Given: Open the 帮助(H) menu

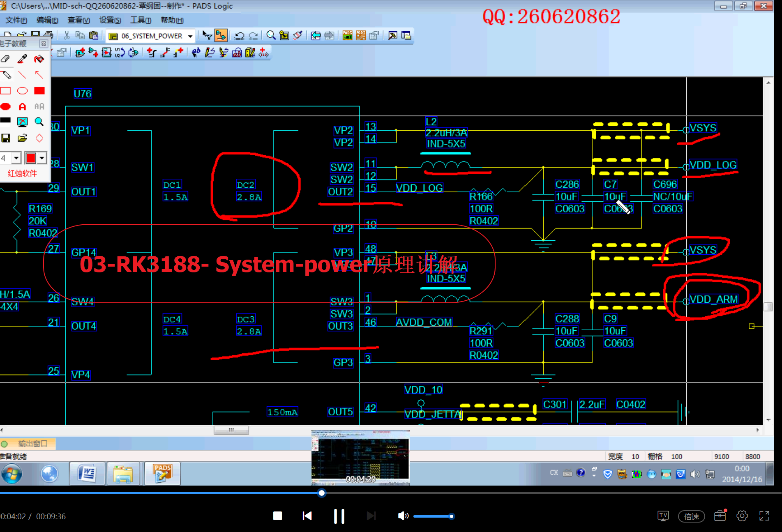Looking at the screenshot, I should click(x=172, y=20).
